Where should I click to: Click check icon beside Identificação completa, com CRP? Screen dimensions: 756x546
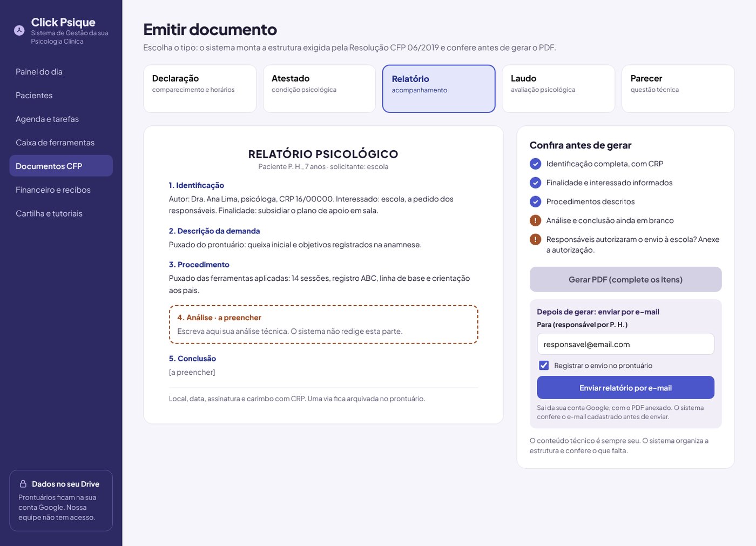tap(535, 164)
